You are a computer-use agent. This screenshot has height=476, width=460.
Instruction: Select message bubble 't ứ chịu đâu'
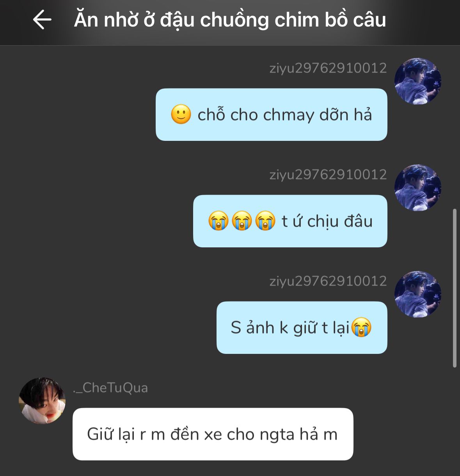coord(290,221)
